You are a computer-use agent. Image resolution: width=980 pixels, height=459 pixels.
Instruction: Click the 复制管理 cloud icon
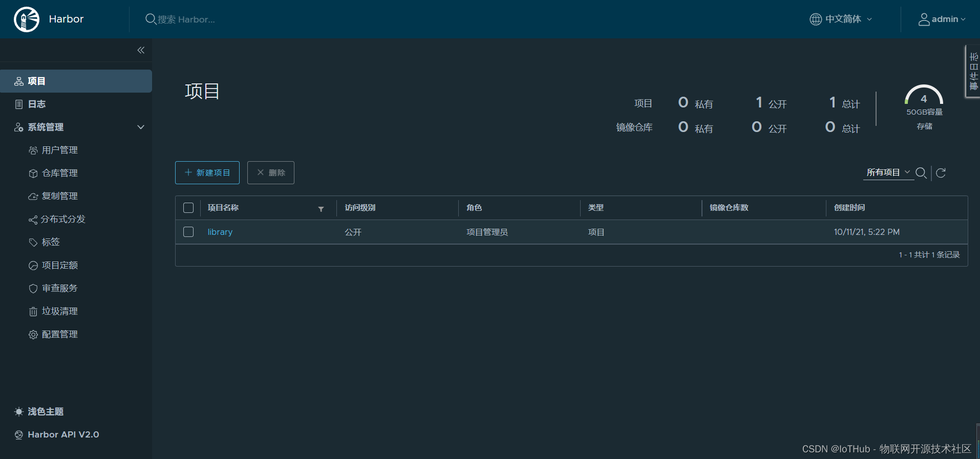coord(33,196)
